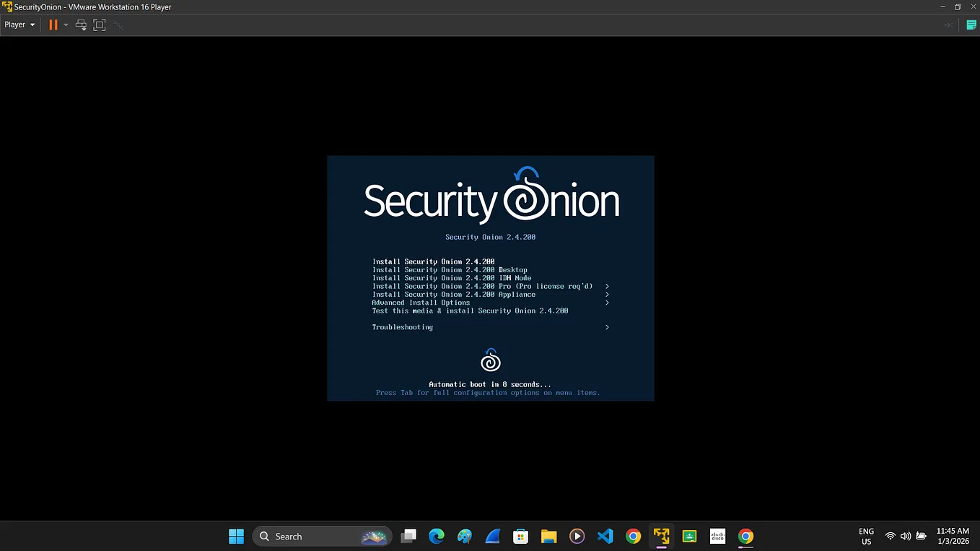Open the Paint app from the taskbar
The image size is (980, 551).
[465, 537]
